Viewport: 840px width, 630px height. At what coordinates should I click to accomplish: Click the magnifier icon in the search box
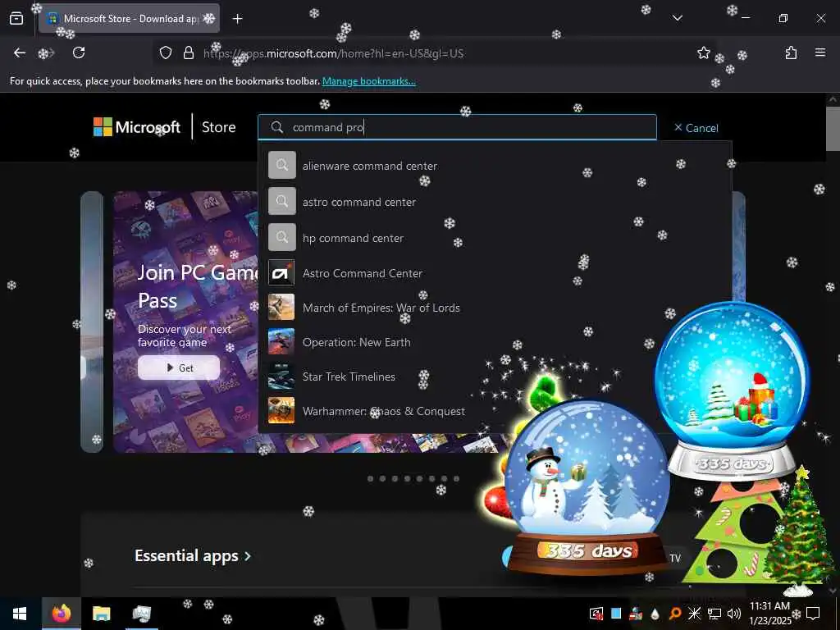coord(277,127)
